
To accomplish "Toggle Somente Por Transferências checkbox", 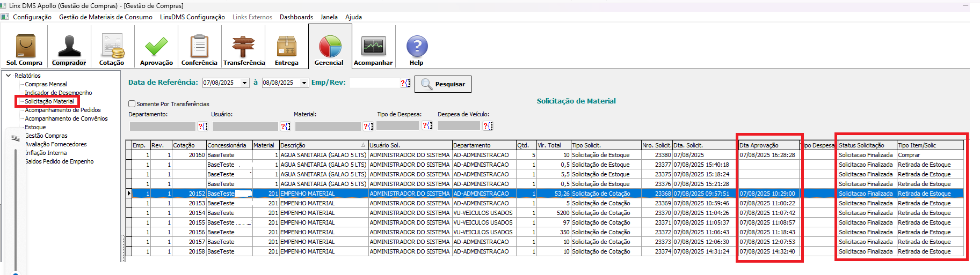I will point(132,103).
